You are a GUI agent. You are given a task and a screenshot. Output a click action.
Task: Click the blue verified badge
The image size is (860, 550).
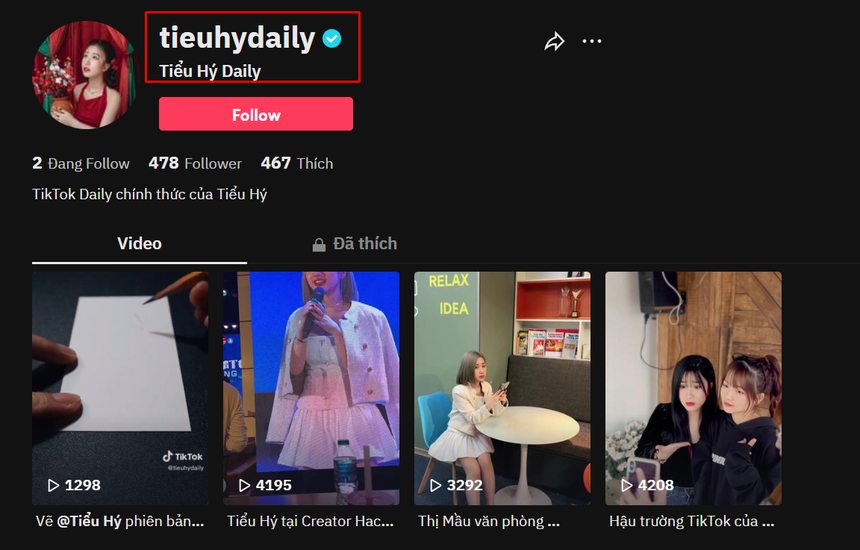pyautogui.click(x=332, y=38)
